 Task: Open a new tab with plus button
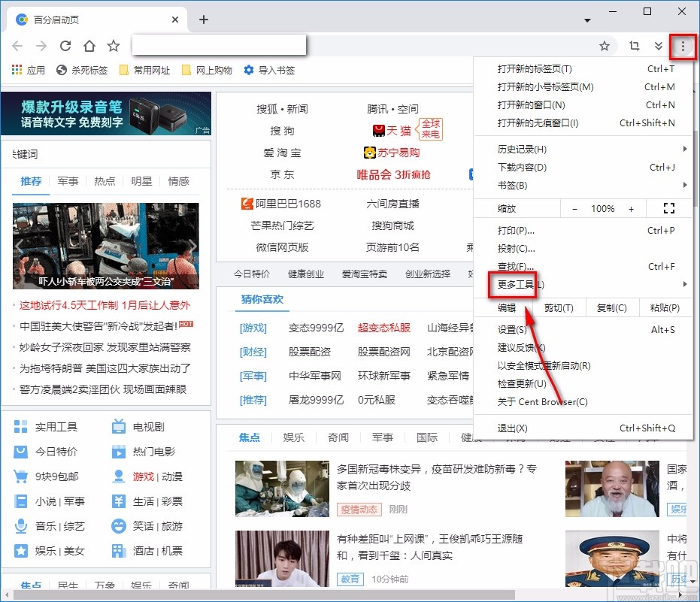(204, 20)
